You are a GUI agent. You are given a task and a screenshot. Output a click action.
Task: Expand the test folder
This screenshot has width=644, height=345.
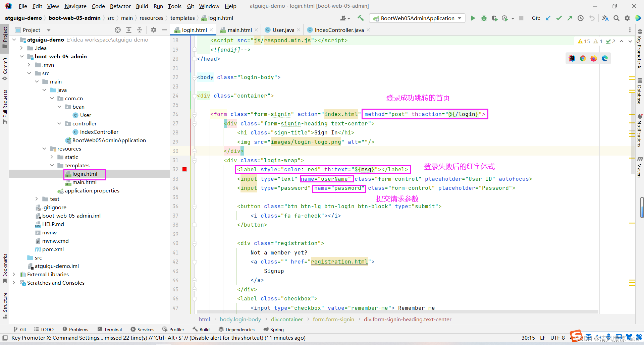point(37,199)
